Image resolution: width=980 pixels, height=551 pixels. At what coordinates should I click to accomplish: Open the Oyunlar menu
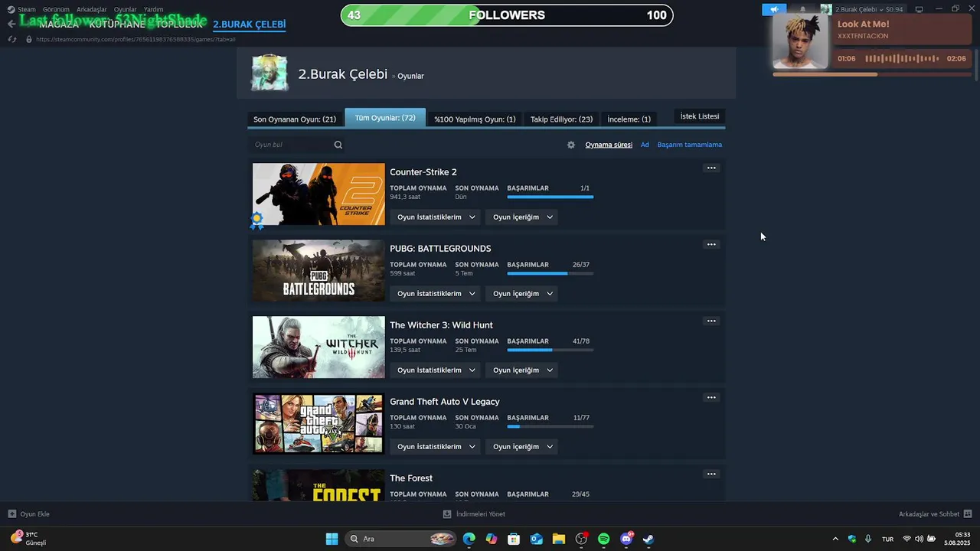point(126,9)
